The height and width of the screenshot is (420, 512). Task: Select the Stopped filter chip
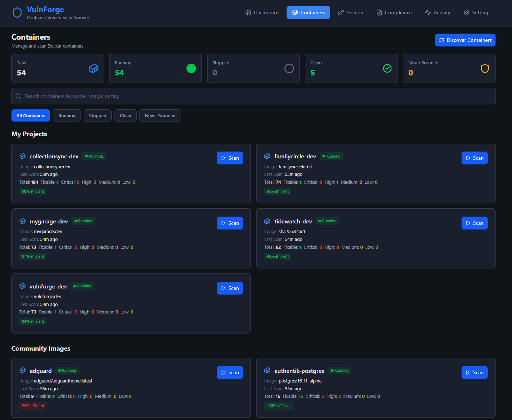pyautogui.click(x=98, y=115)
